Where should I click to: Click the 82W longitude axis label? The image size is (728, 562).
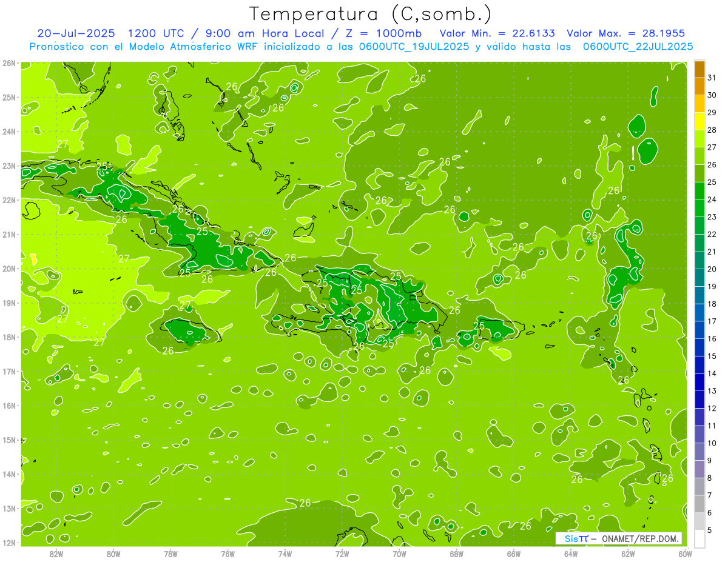point(56,554)
